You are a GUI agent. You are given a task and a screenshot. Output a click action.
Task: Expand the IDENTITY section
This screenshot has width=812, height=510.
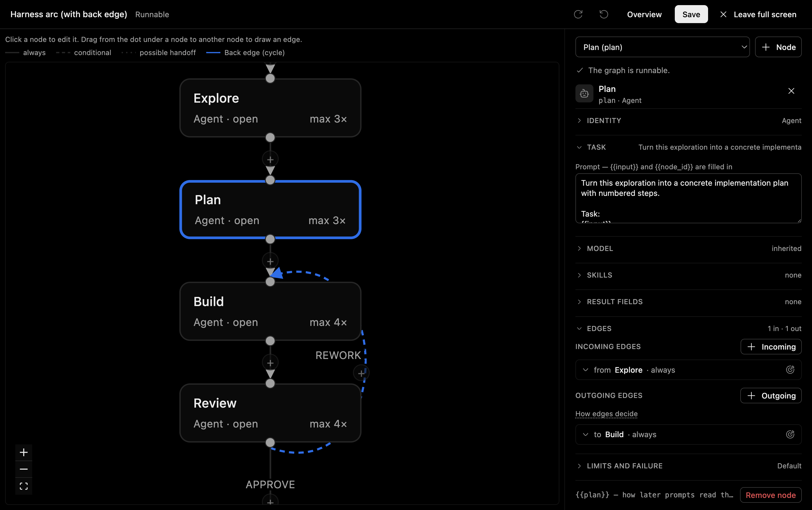pos(688,120)
